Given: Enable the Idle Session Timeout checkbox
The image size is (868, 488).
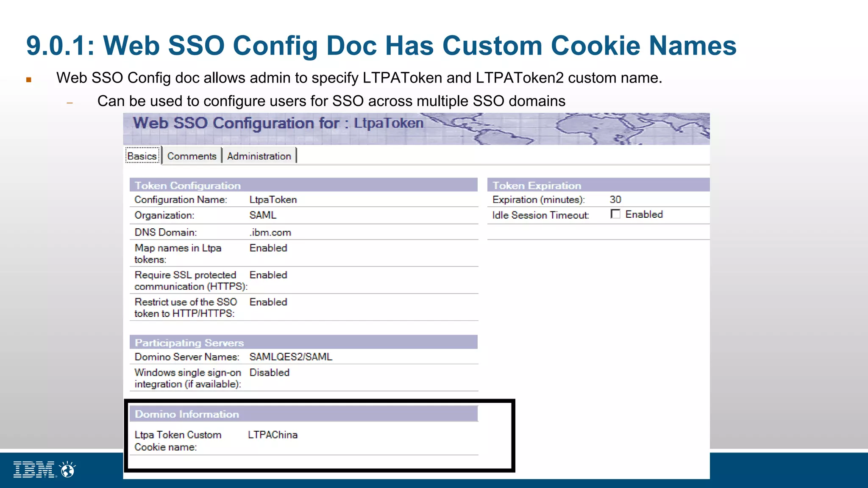Looking at the screenshot, I should click(615, 214).
